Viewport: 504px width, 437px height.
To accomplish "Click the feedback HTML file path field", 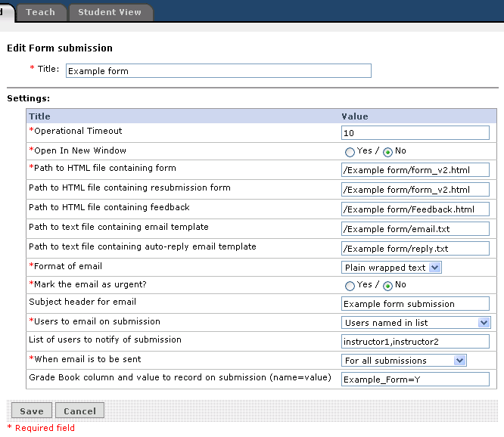I will 415,209.
